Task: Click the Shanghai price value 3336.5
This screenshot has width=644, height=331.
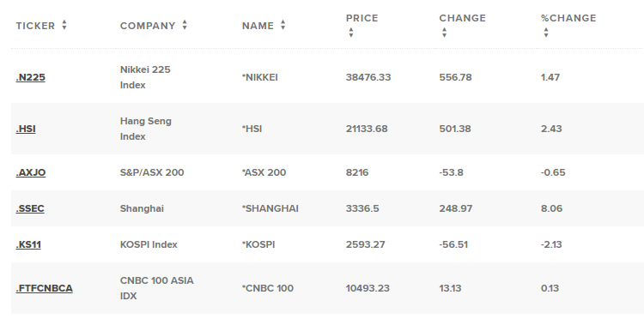Action: (x=362, y=208)
